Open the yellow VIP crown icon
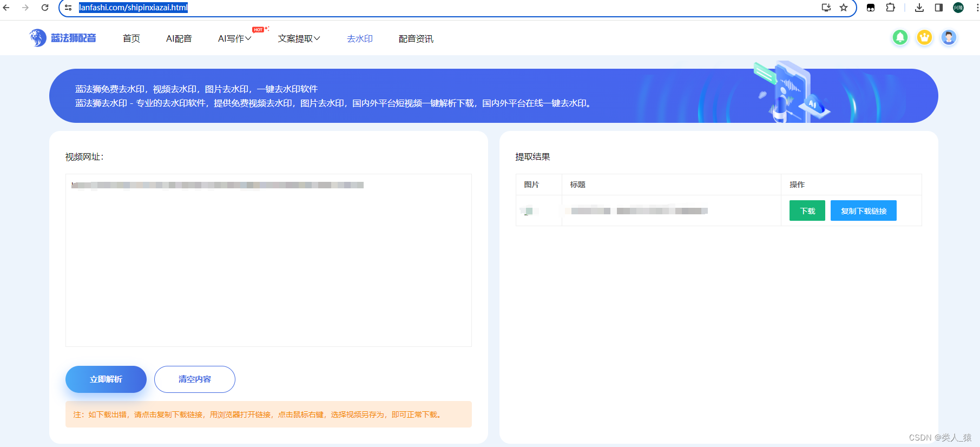 [924, 37]
